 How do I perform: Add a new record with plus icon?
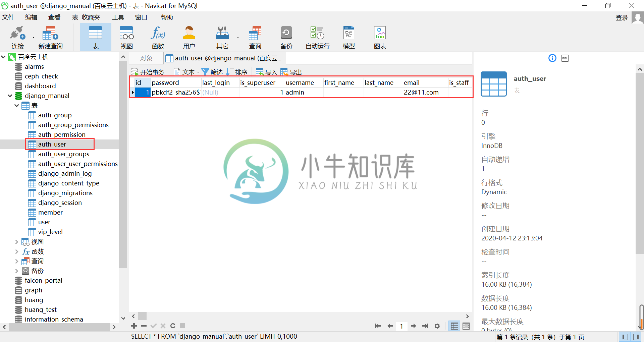point(134,326)
